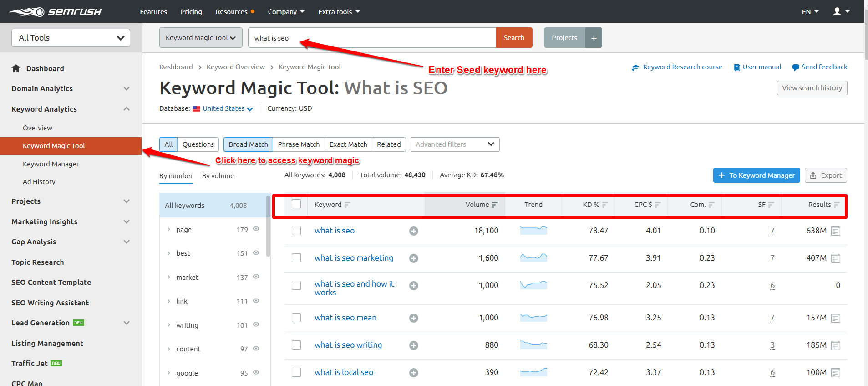The width and height of the screenshot is (868, 386).
Task: Sort by the Volume column filter icon
Action: click(x=495, y=205)
